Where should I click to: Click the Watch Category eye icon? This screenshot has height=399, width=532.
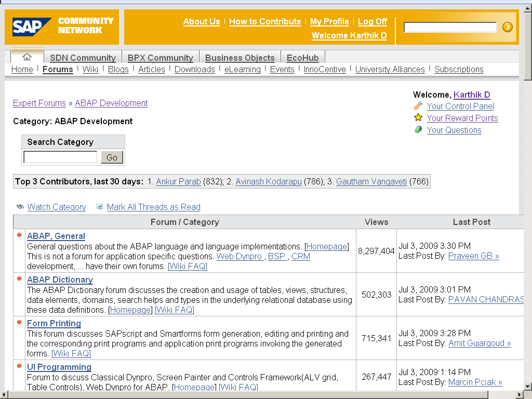coord(20,207)
